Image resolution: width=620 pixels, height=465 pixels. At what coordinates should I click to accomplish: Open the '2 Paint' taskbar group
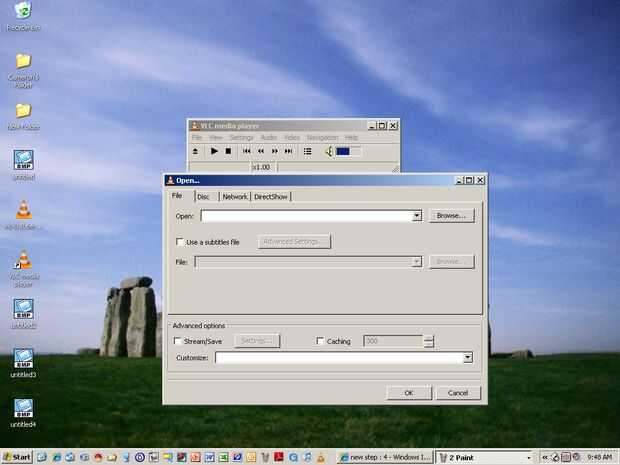pyautogui.click(x=484, y=457)
